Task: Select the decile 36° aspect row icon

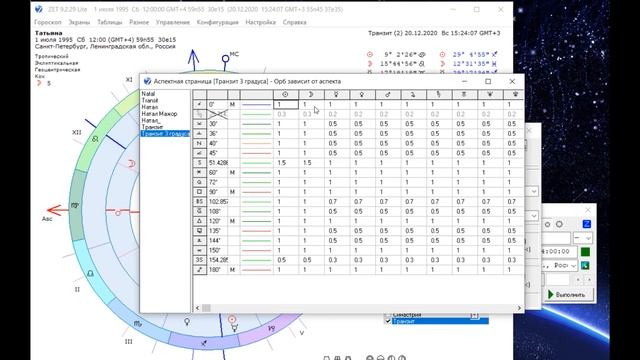Action: 200,133
